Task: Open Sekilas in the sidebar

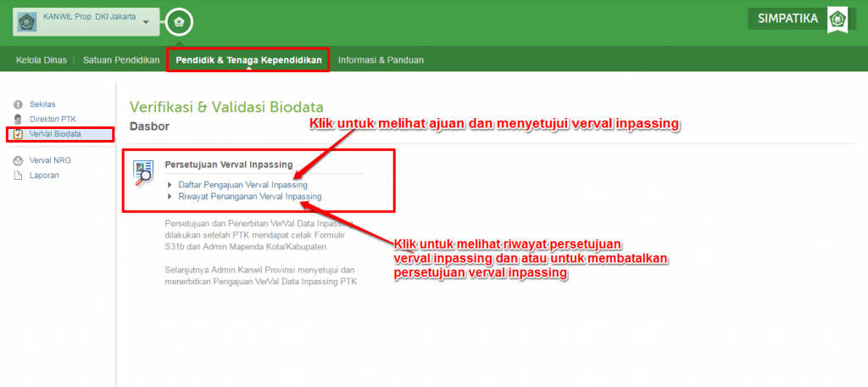Action: click(x=42, y=104)
